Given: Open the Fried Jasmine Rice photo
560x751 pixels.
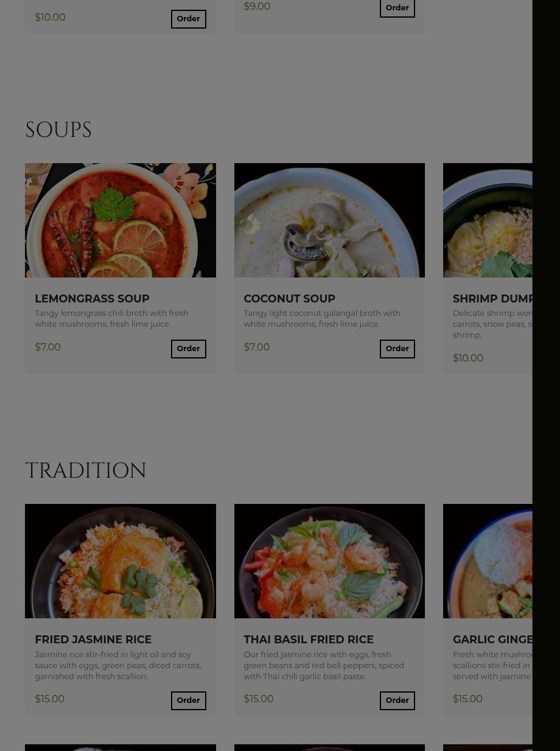Looking at the screenshot, I should pyautogui.click(x=121, y=561).
